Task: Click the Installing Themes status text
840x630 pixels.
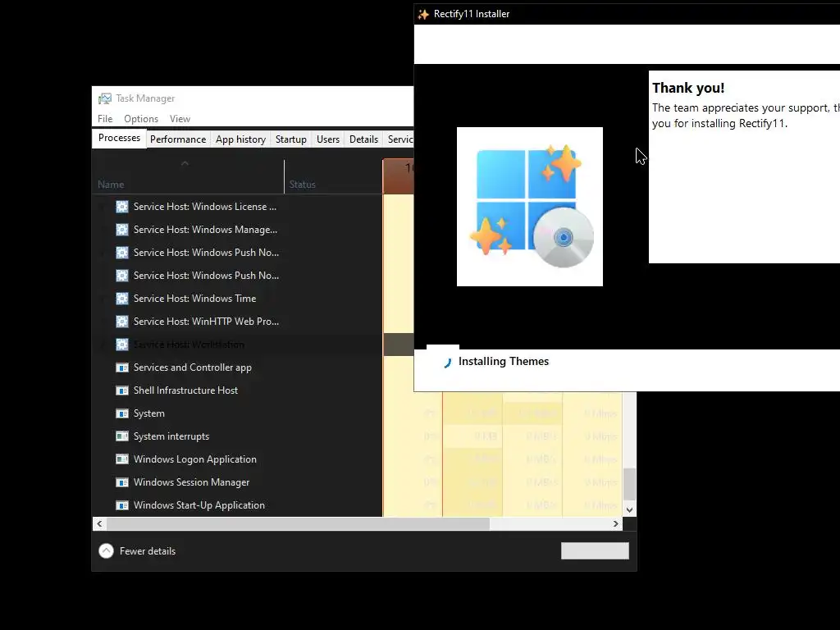Action: [x=504, y=362]
